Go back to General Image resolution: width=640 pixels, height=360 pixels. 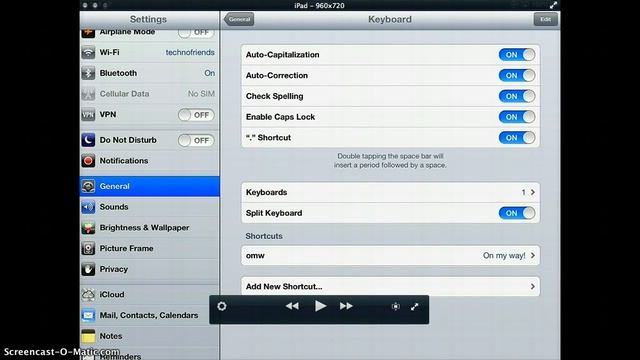[x=239, y=19]
